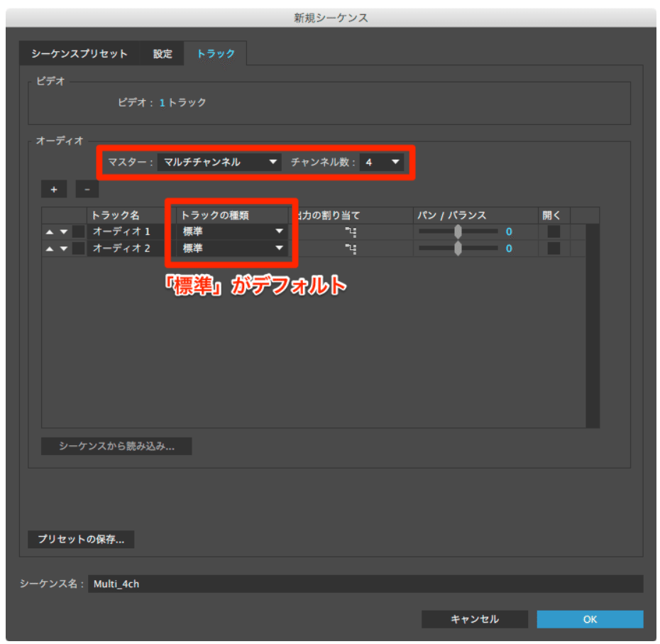Enable the 開く checkbox for オーディオ 1

pyautogui.click(x=553, y=231)
